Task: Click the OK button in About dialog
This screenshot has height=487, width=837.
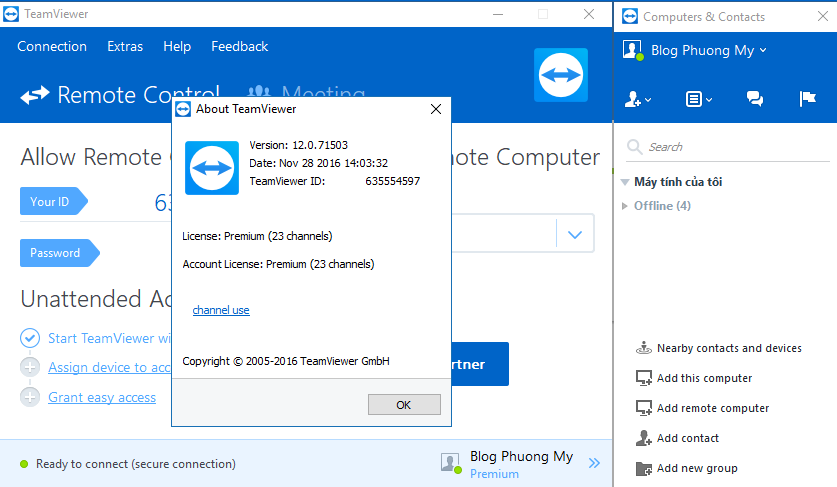Action: click(404, 405)
